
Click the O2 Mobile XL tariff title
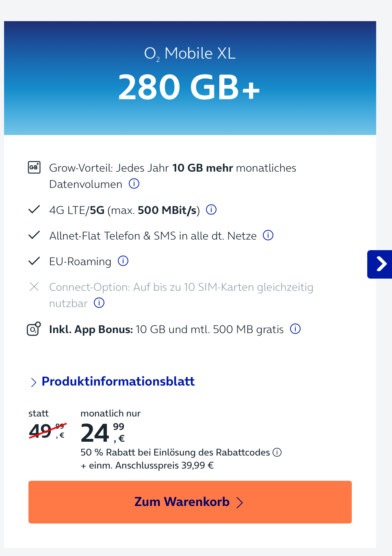tap(190, 53)
